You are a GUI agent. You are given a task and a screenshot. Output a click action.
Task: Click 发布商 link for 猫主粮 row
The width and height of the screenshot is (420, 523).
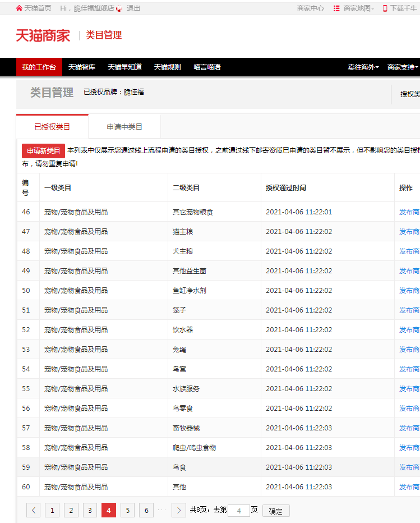pos(409,232)
